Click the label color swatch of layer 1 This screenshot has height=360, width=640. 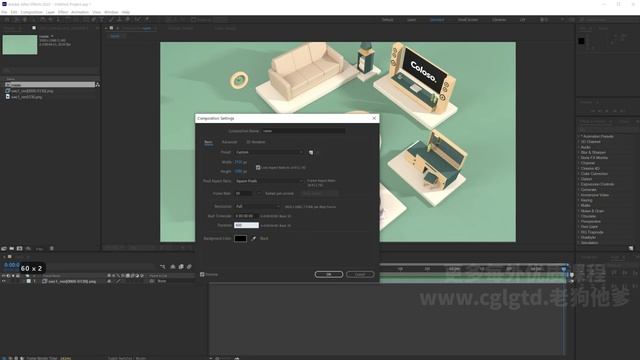pyautogui.click(x=29, y=281)
